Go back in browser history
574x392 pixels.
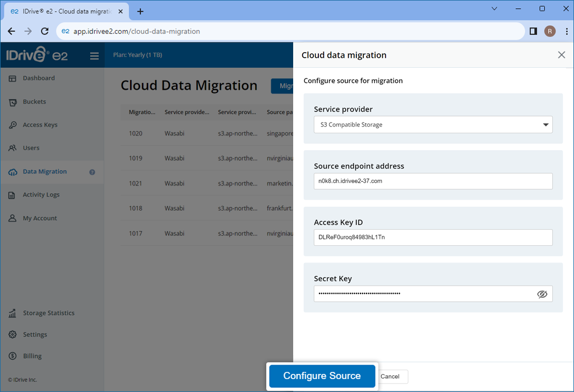tap(11, 31)
